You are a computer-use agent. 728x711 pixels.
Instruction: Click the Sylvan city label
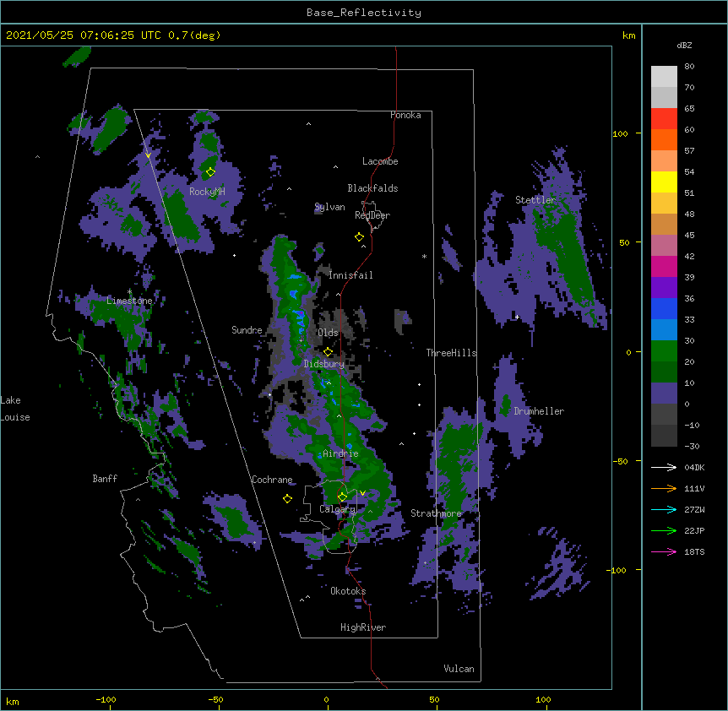click(x=329, y=207)
